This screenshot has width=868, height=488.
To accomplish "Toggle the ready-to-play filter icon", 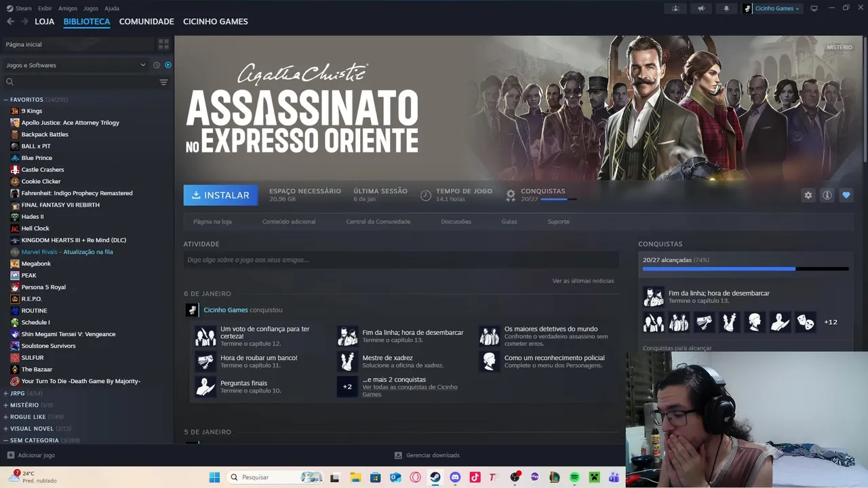I will pyautogui.click(x=168, y=65).
